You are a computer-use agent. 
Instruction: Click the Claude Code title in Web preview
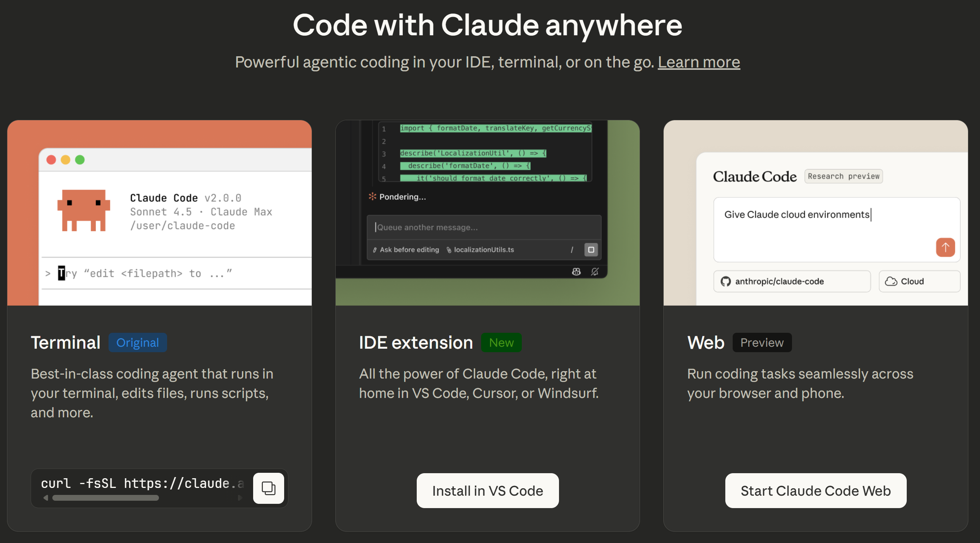click(755, 176)
